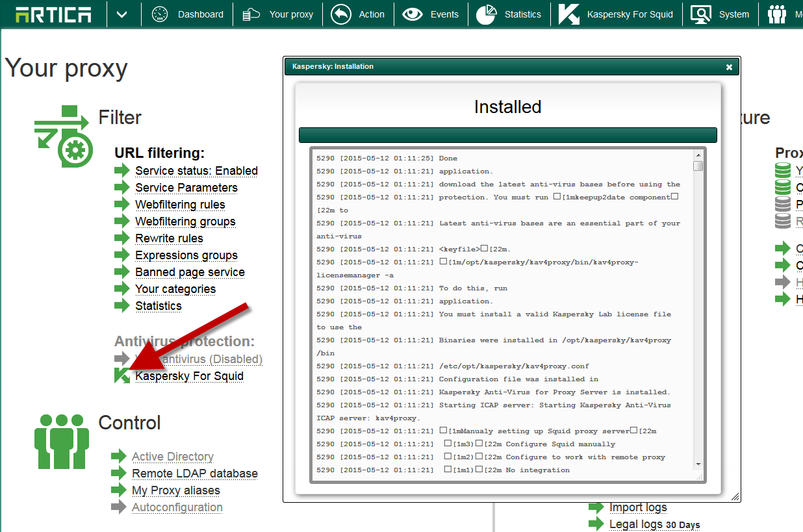Click green arrow beside Expressions groups
803x532 pixels.
tap(122, 255)
